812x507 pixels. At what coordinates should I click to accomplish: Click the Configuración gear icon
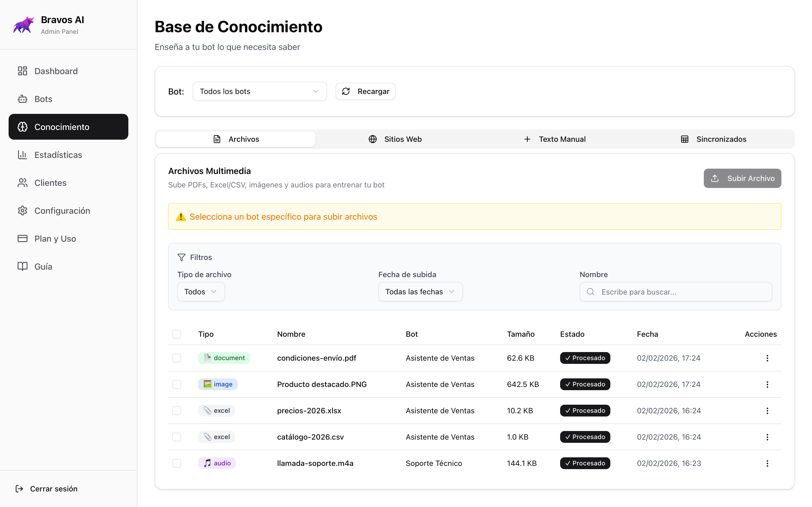click(23, 211)
